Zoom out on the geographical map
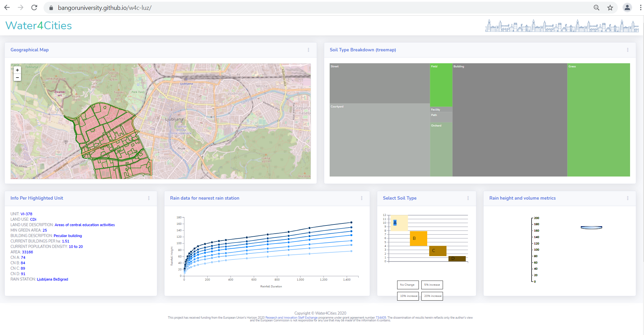This screenshot has width=644, height=335. coord(17,78)
